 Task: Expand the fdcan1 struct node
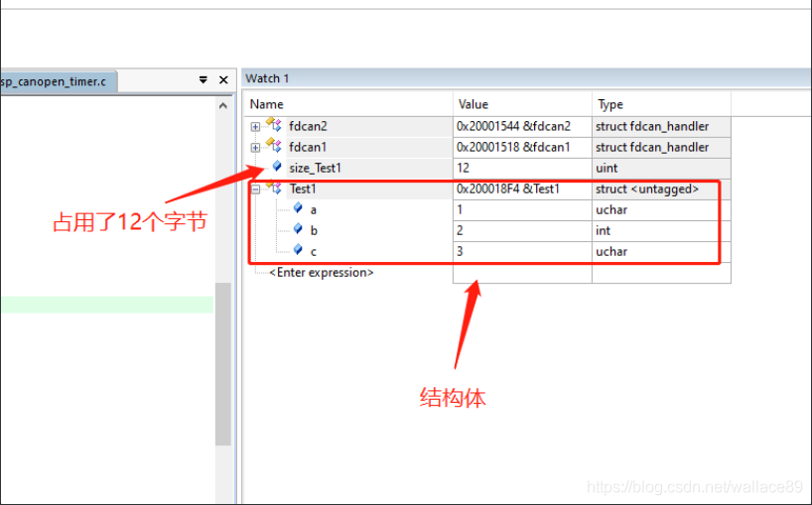(x=255, y=148)
